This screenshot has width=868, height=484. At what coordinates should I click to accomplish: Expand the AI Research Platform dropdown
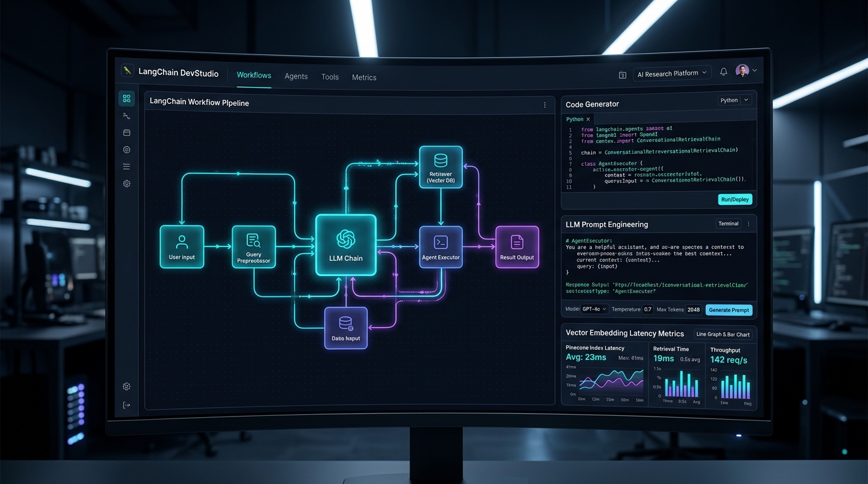[672, 73]
